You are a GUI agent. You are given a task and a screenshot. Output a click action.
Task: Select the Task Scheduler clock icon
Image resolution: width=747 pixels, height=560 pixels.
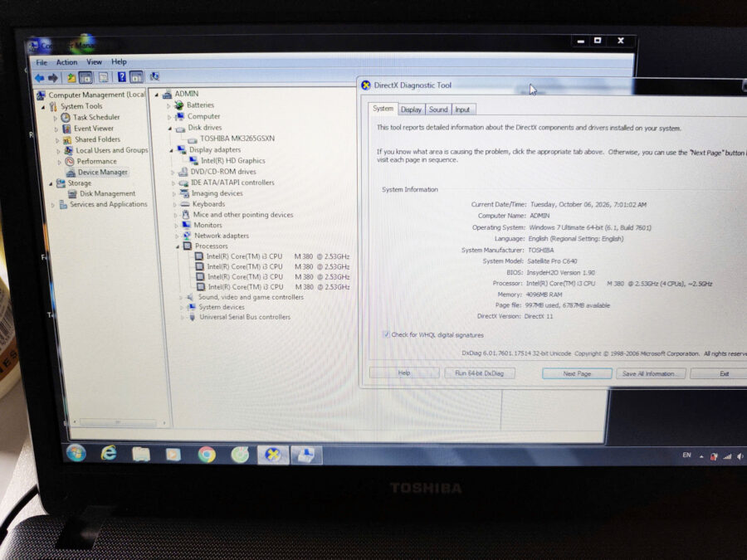pyautogui.click(x=66, y=117)
